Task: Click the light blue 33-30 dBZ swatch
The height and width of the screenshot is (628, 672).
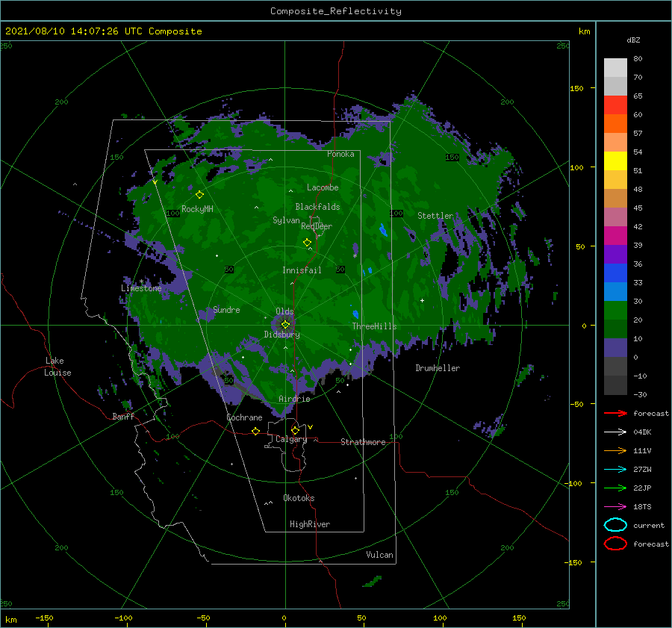Action: click(615, 292)
